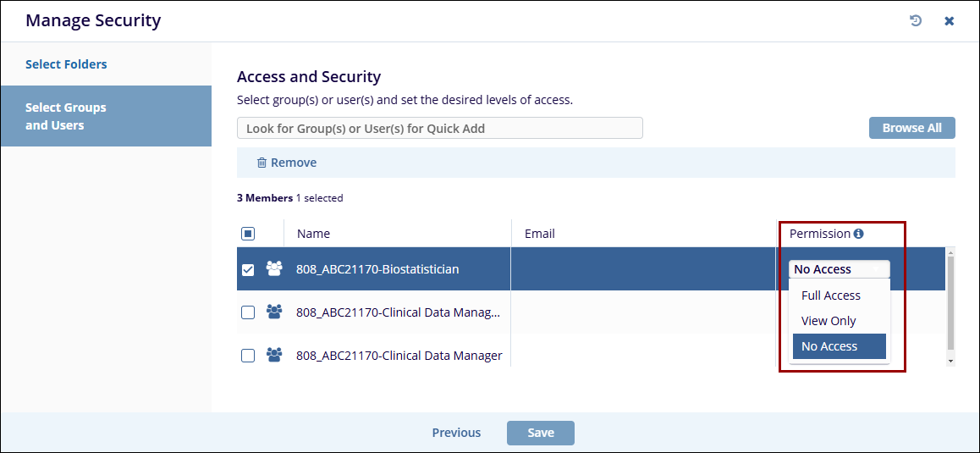This screenshot has width=980, height=453.
Task: Close the Manage Security dialog
Action: click(x=950, y=20)
